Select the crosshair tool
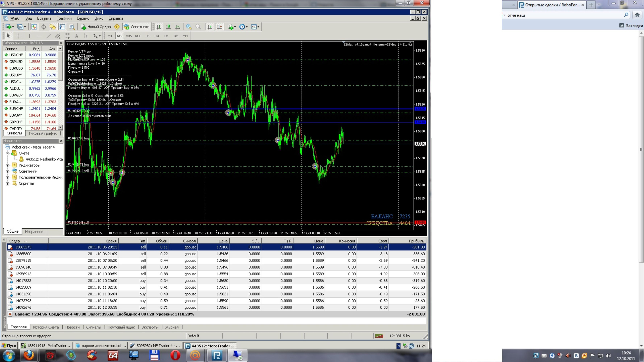This screenshot has width=644, height=362. pyautogui.click(x=18, y=36)
